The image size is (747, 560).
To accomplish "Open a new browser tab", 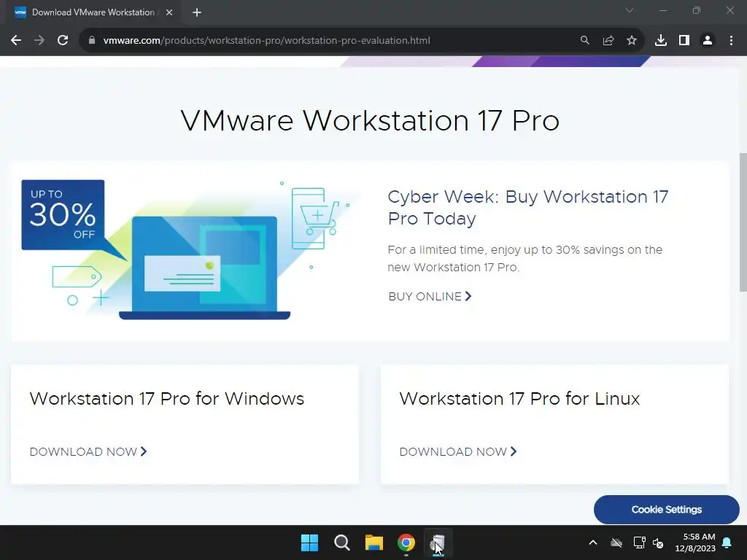I will point(197,12).
